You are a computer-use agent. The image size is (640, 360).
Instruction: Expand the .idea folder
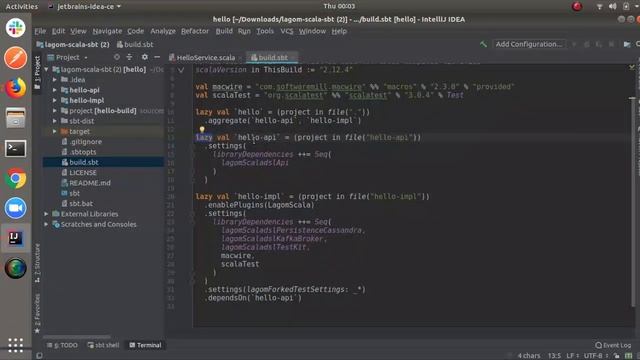(x=55, y=80)
